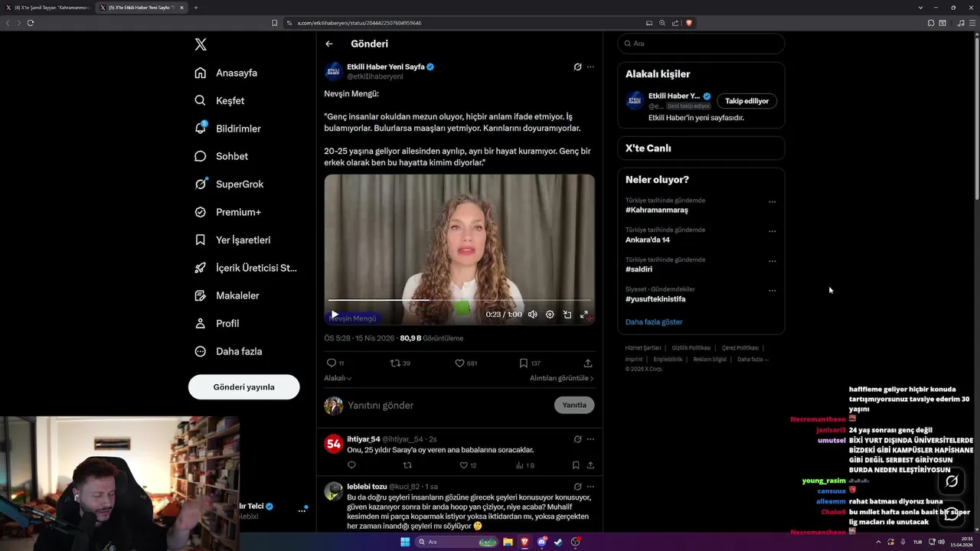Click Takip ediliyor button

[x=746, y=101]
